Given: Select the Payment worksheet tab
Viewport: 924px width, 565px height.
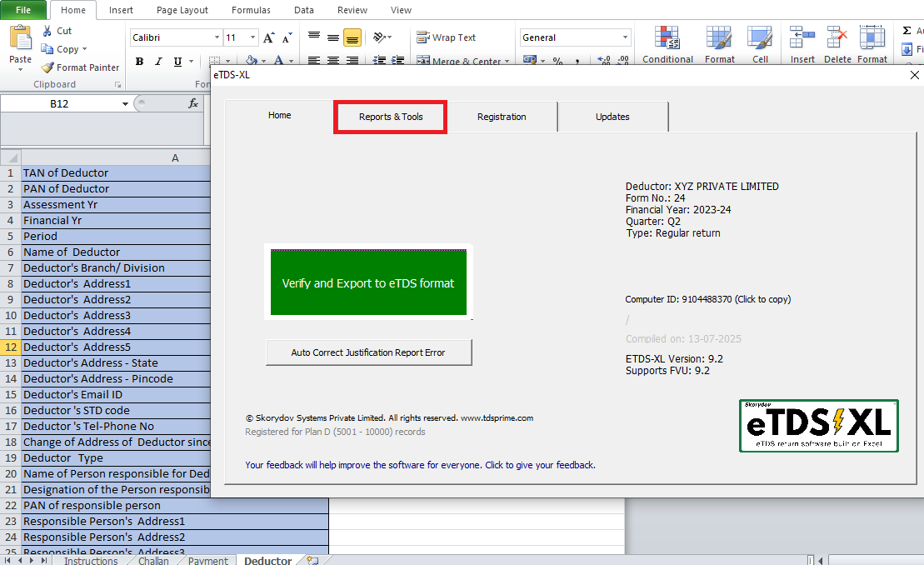Looking at the screenshot, I should click(208, 560).
